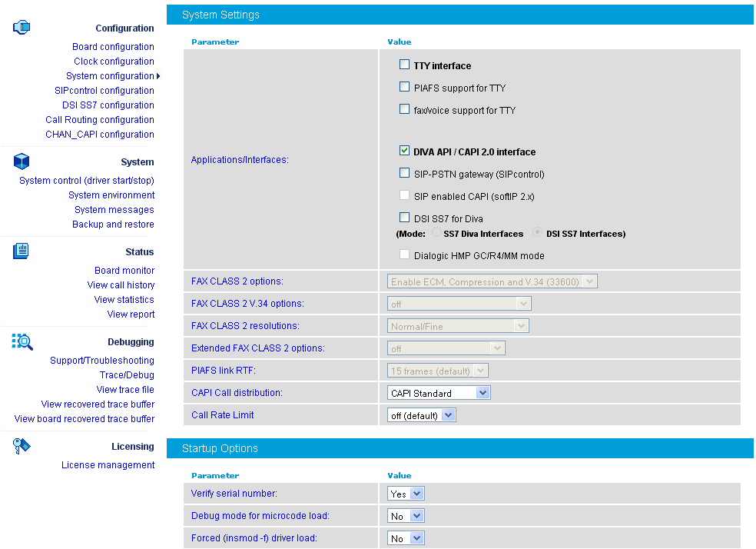Click the Configuration section icon

[x=22, y=28]
